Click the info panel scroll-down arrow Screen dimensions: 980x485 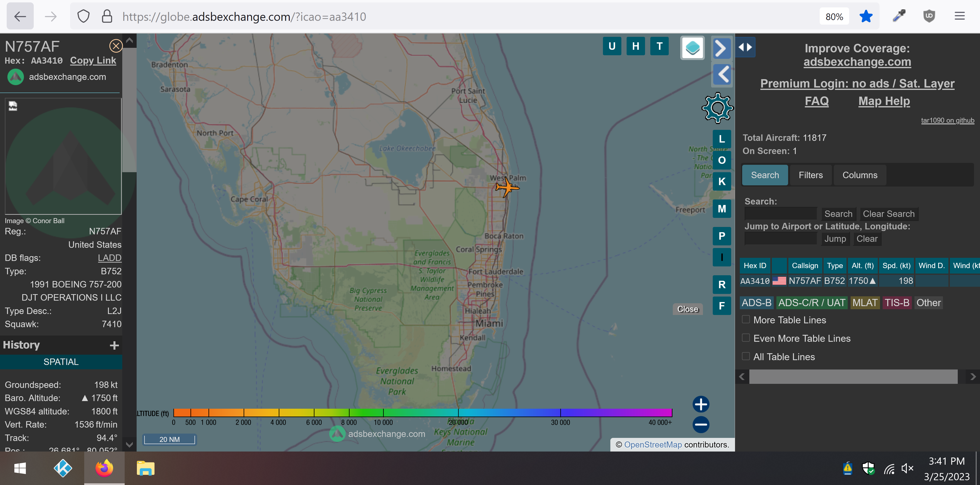129,444
